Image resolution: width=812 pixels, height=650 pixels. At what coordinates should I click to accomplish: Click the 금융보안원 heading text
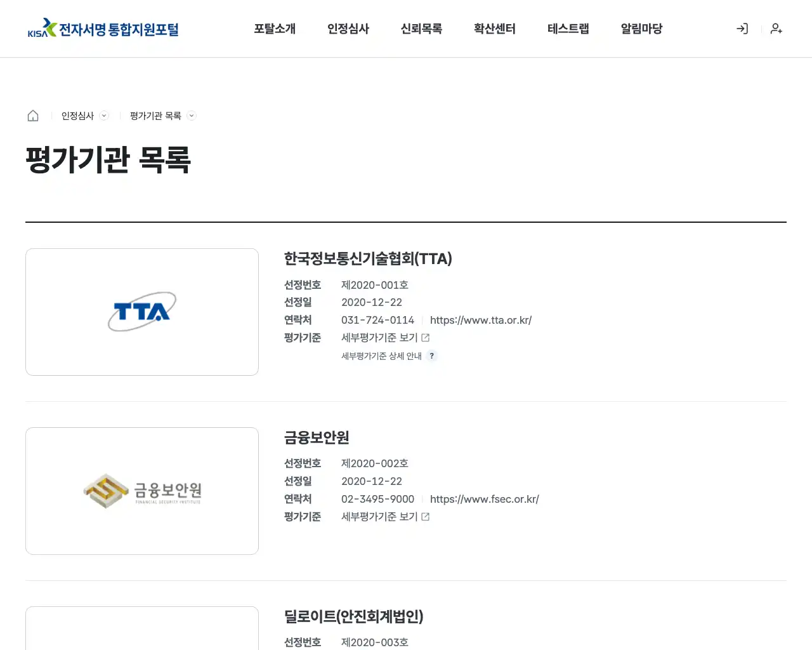pos(317,438)
